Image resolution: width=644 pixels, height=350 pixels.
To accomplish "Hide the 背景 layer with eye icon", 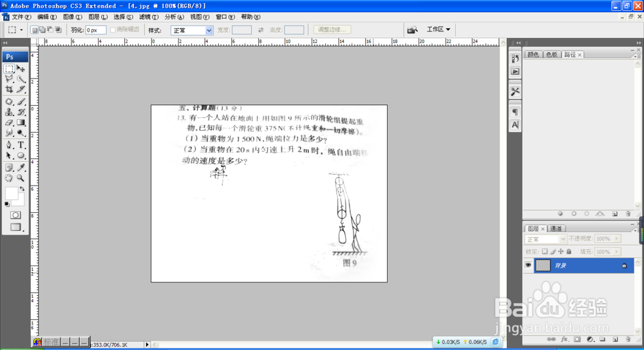I will point(528,266).
